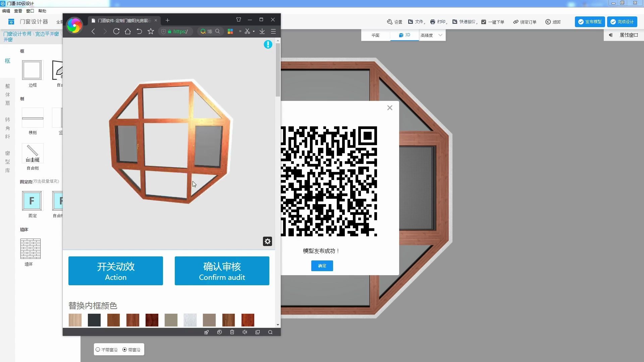The image size is (644, 362).
Task: Switch to the 平面 view tab
Action: tap(375, 35)
